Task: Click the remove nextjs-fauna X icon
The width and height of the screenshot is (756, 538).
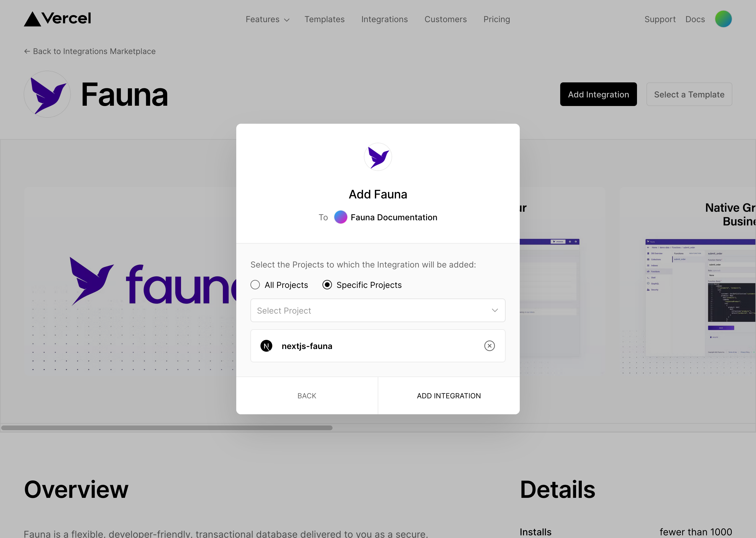Action: (x=489, y=345)
